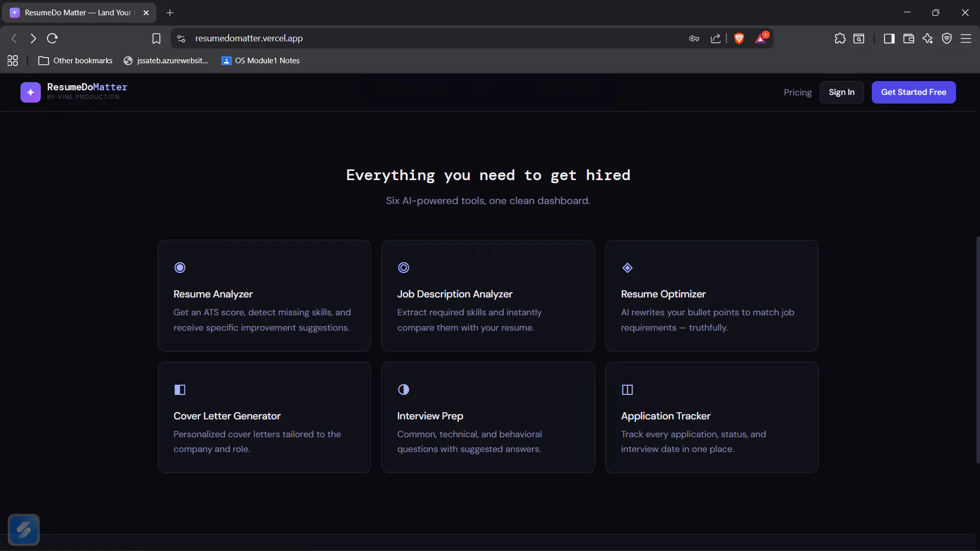
Task: Open the OS Module1 Notes bookmark
Action: click(x=260, y=61)
